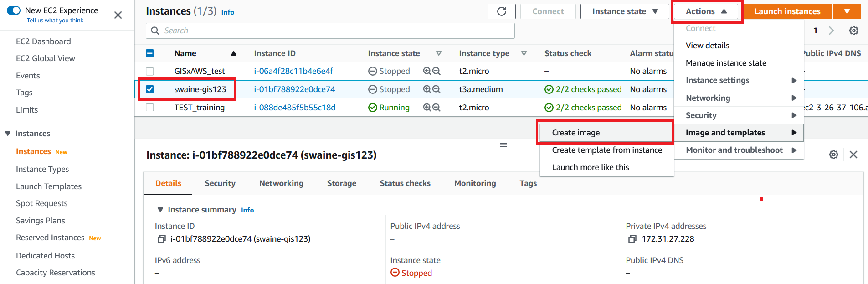Click the instance search field
This screenshot has width=868, height=284.
point(330,31)
